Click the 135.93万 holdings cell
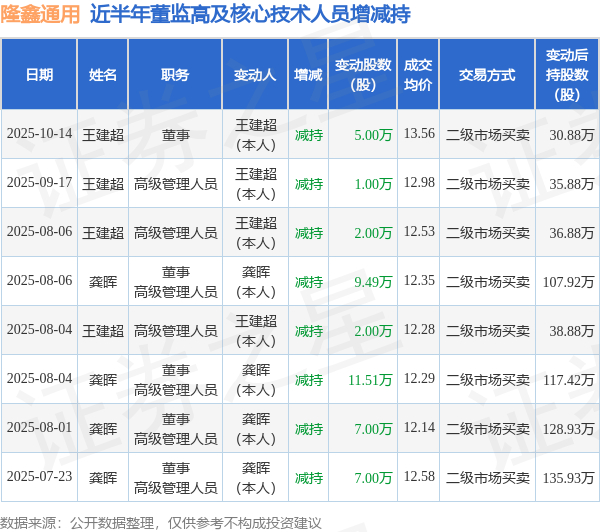Screen dimensions: 600x532 click(x=569, y=478)
